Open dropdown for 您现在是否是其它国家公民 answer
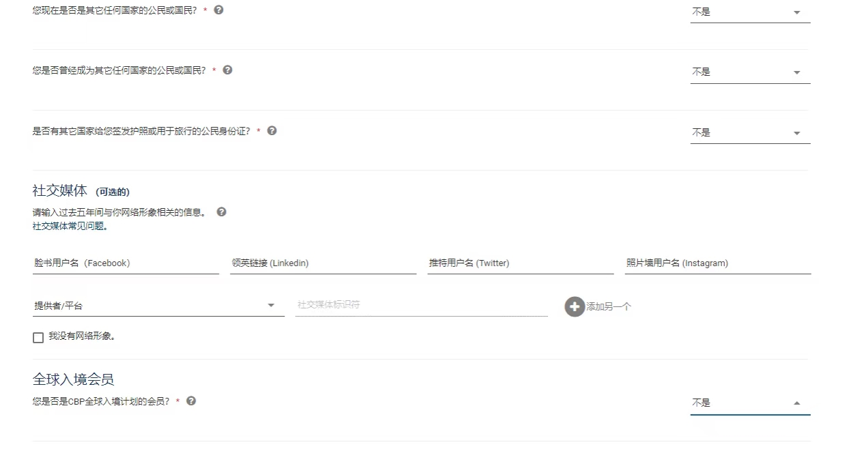The height and width of the screenshot is (449, 868). pos(796,12)
